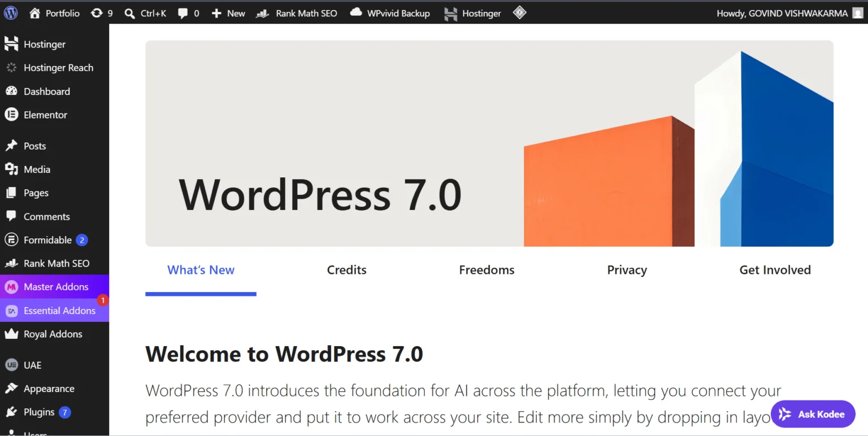Open the WPvivid Backup cloud icon

click(356, 12)
